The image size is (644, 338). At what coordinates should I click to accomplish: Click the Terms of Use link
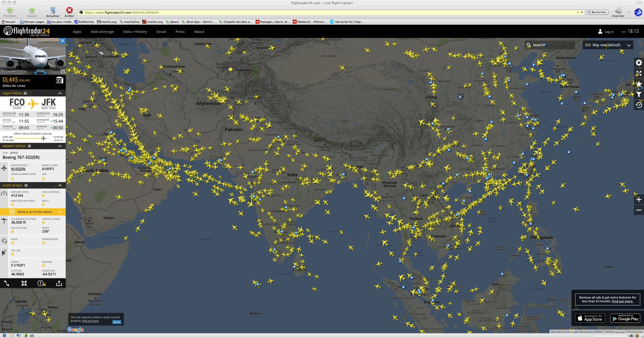click(x=635, y=332)
